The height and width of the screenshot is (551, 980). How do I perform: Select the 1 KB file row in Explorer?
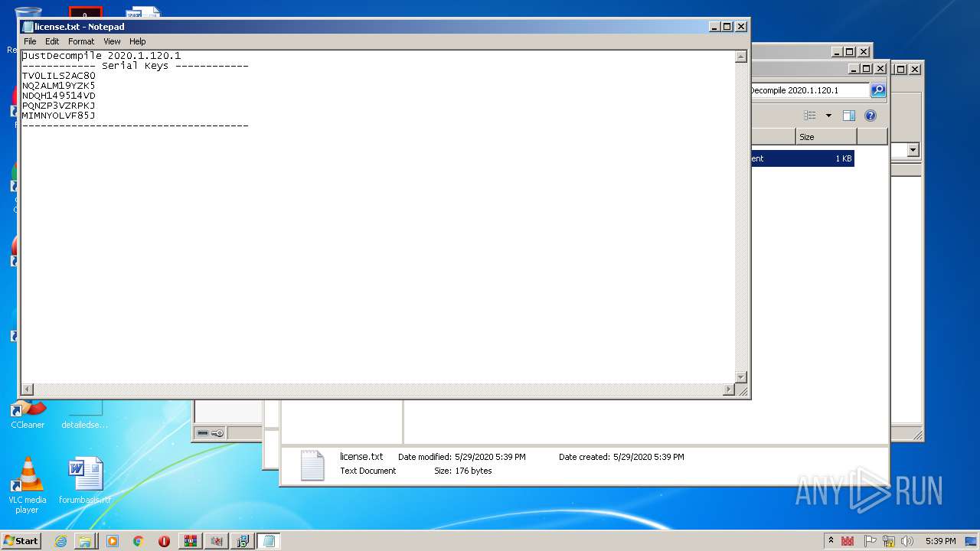(802, 158)
